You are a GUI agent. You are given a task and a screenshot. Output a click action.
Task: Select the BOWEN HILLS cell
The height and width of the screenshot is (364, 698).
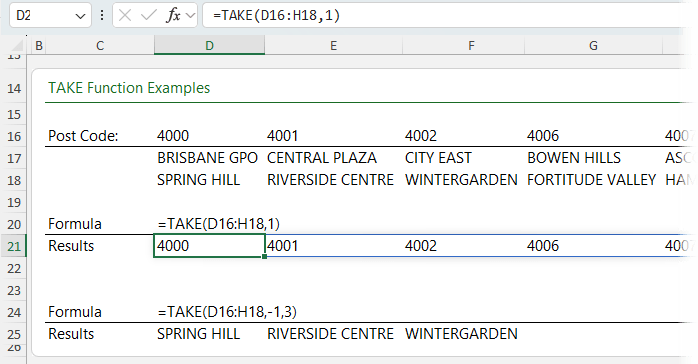(x=574, y=158)
